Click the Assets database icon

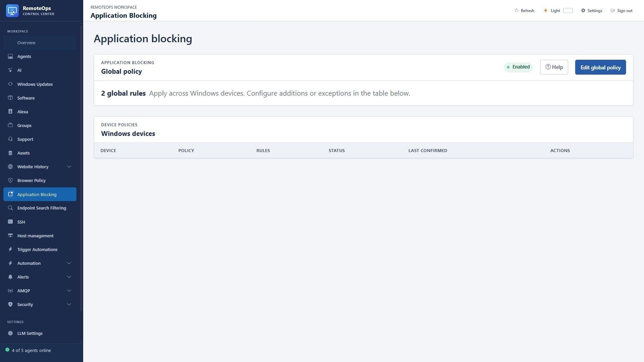[10, 153]
